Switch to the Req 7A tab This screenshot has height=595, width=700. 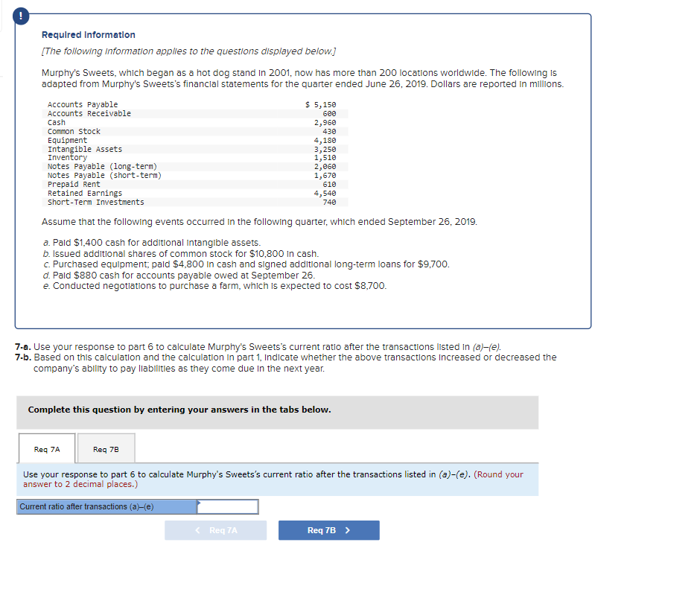click(47, 449)
